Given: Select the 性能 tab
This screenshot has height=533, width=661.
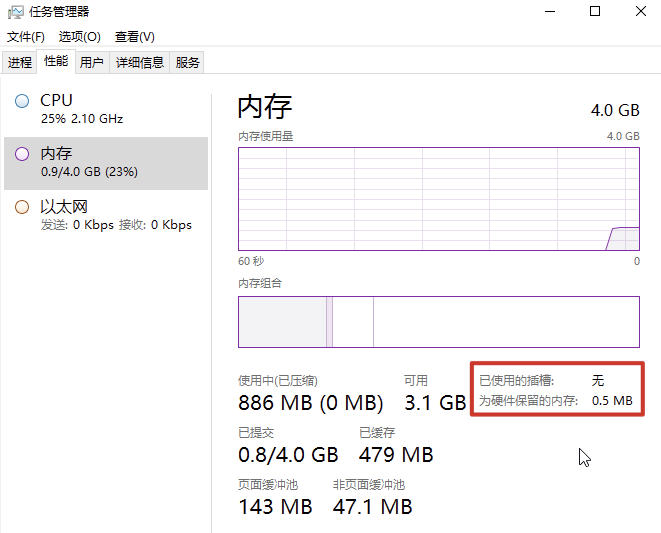Looking at the screenshot, I should pos(56,61).
